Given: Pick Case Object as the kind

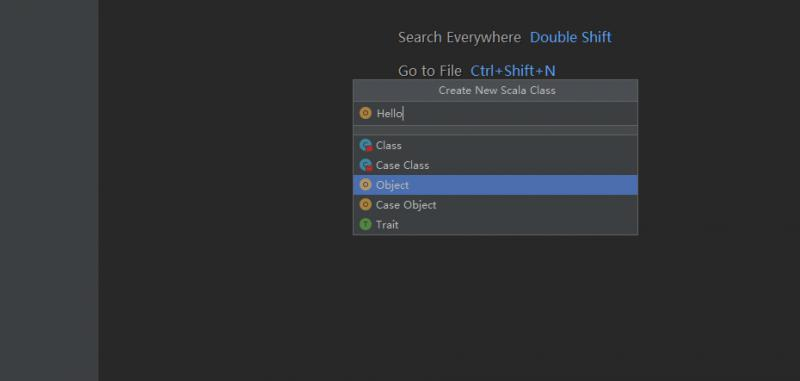Looking at the screenshot, I should pos(495,205).
